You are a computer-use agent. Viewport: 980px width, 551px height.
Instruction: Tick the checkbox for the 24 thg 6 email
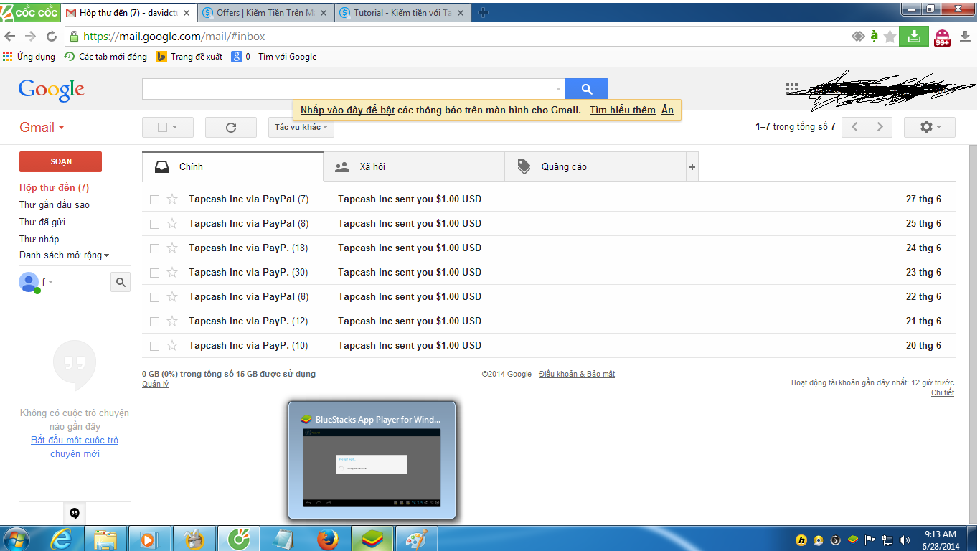click(154, 248)
